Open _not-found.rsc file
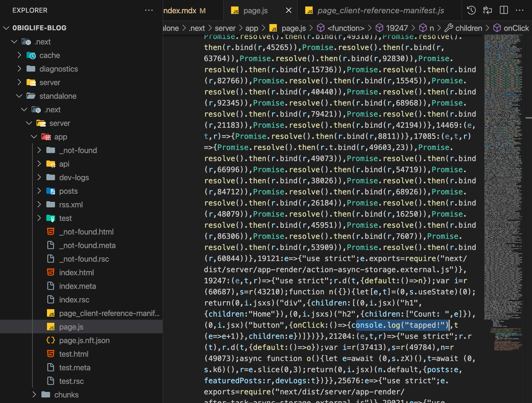Image resolution: width=532 pixels, height=403 pixels. pos(84,259)
